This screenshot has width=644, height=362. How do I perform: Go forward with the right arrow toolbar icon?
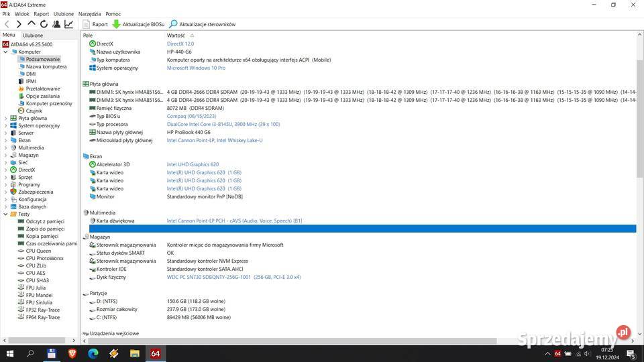[19, 24]
